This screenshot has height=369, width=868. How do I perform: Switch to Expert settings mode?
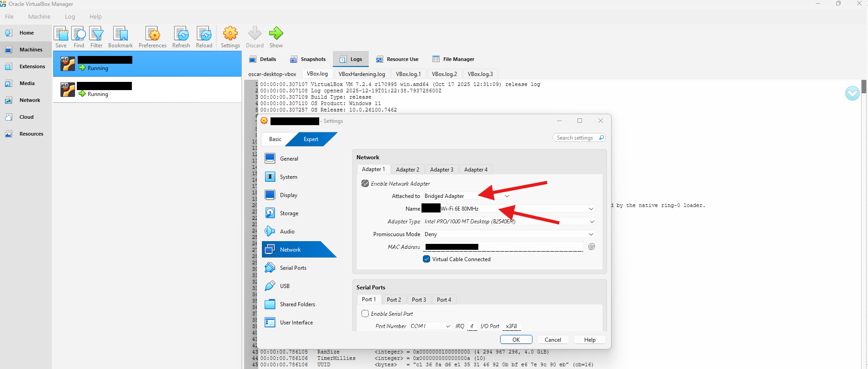(x=311, y=139)
